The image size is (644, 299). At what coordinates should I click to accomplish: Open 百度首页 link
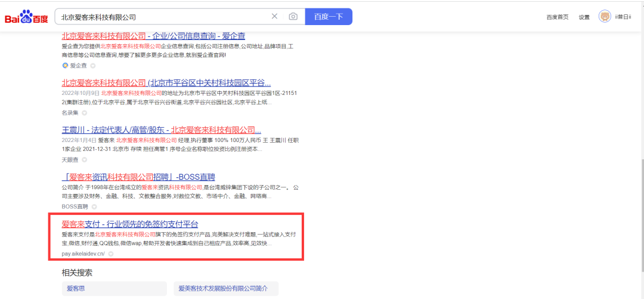(558, 17)
